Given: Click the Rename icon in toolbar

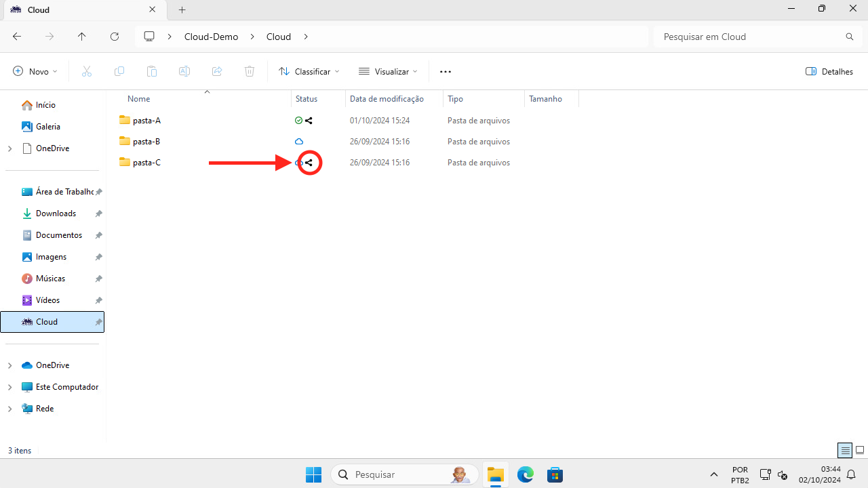Looking at the screenshot, I should click(184, 71).
